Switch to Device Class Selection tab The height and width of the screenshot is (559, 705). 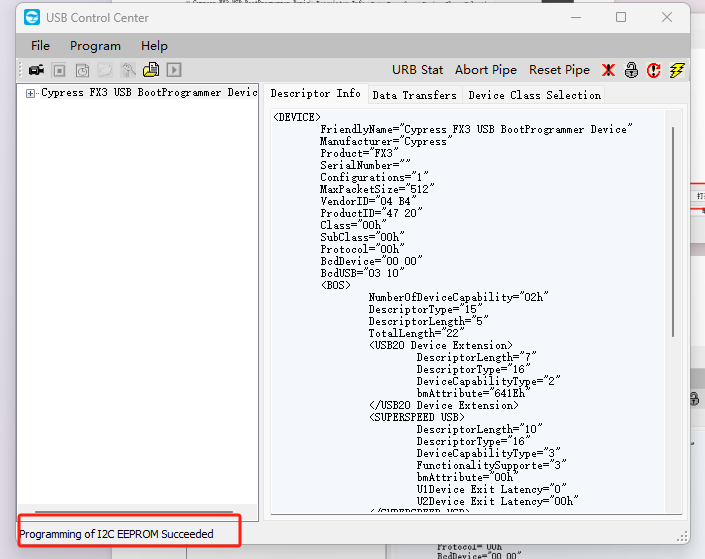click(x=535, y=95)
